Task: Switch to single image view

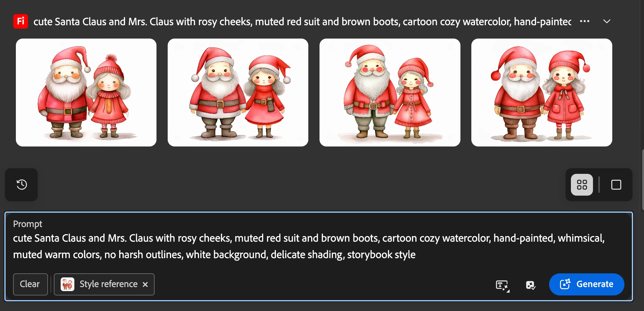Action: (x=616, y=185)
